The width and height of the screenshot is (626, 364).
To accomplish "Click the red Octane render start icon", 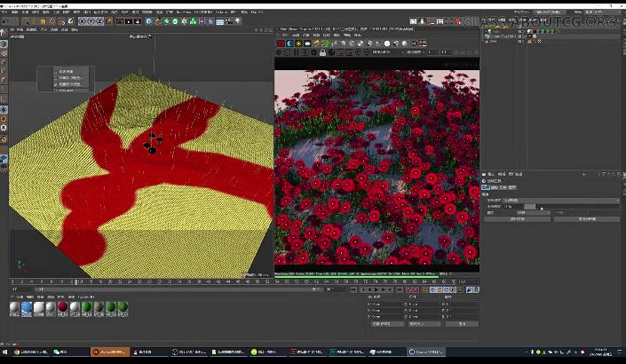I will pos(281,42).
